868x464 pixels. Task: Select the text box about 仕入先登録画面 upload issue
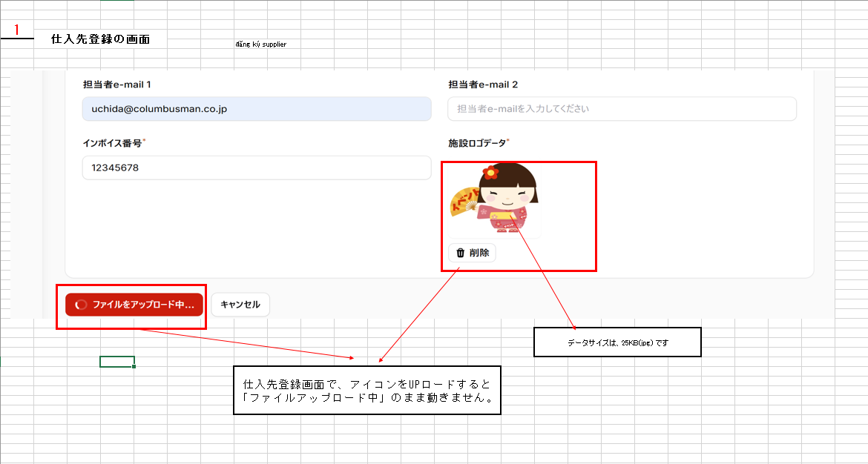(367, 390)
